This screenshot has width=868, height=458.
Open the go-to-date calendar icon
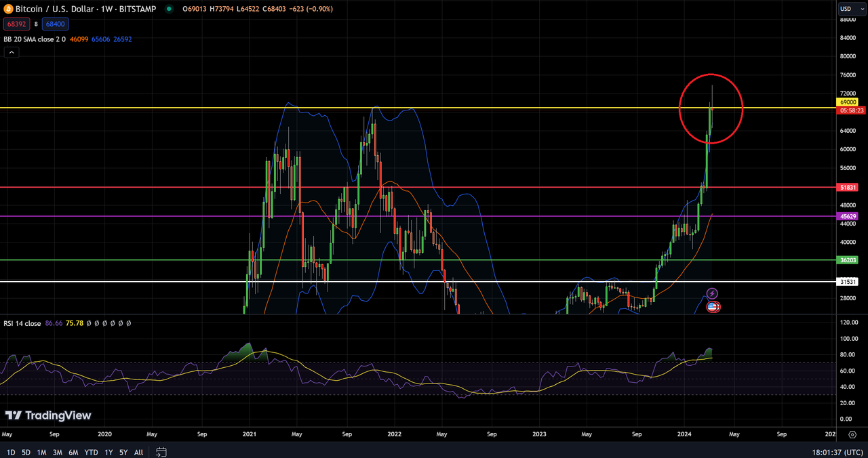[x=161, y=452]
